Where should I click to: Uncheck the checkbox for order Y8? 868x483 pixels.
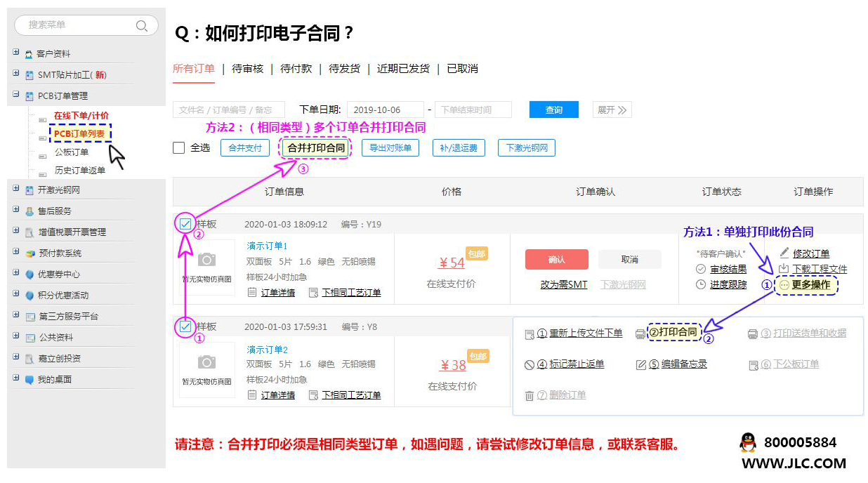[185, 326]
